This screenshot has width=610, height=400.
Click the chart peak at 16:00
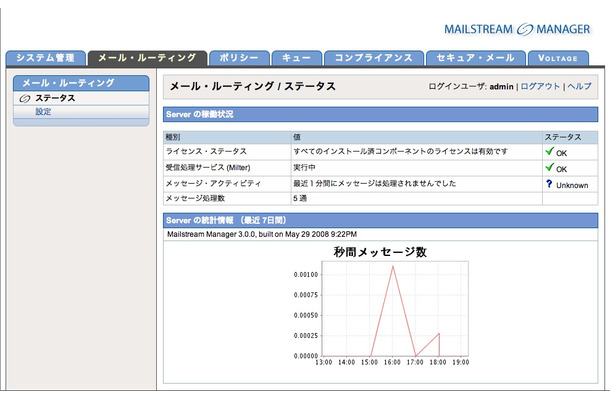[393, 267]
